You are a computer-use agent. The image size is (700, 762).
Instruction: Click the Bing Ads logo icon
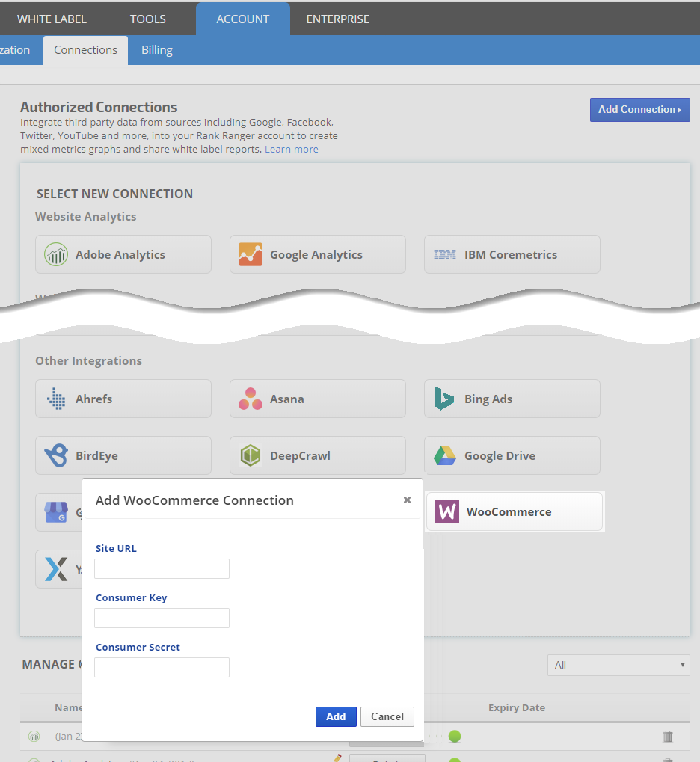point(444,399)
